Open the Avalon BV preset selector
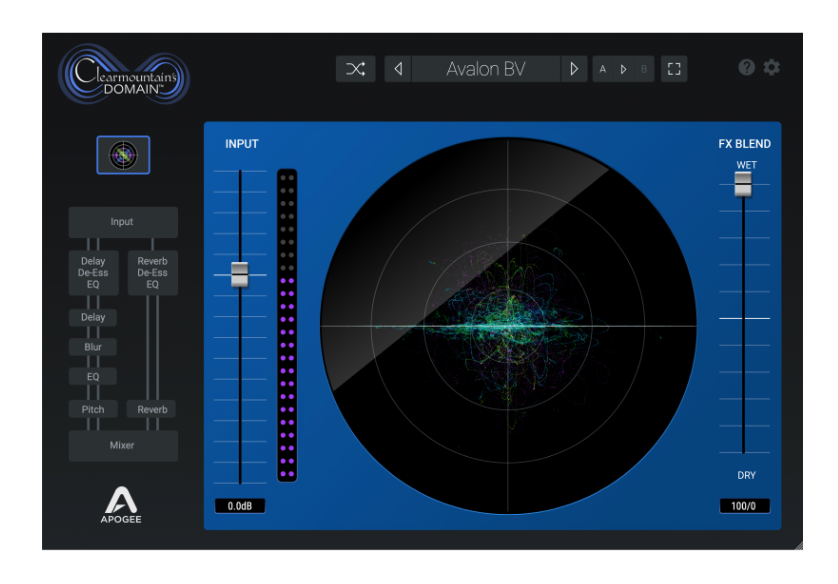This screenshot has height=584, width=838. [x=487, y=69]
